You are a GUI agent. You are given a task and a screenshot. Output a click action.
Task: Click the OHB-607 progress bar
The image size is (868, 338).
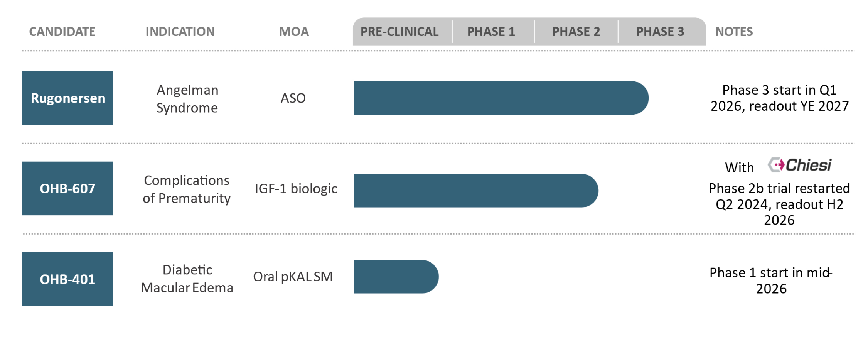click(x=476, y=191)
